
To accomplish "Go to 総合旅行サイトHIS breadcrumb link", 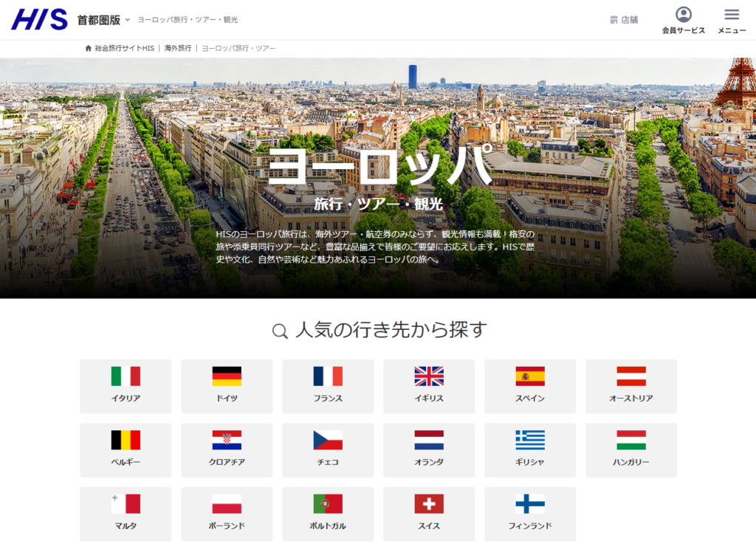I will 125,48.
